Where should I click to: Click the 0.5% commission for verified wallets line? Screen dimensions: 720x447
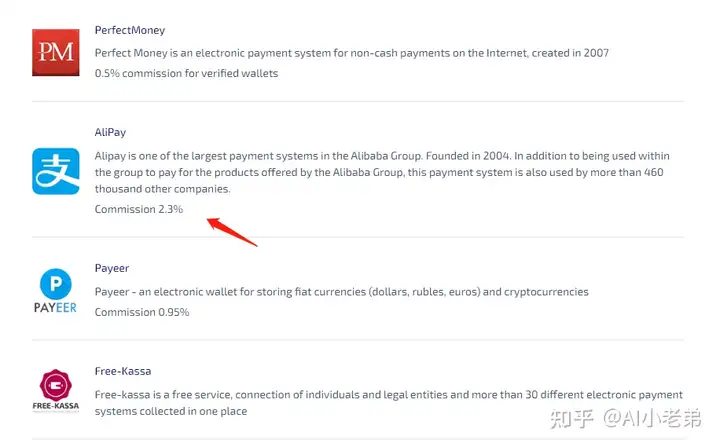click(x=186, y=73)
